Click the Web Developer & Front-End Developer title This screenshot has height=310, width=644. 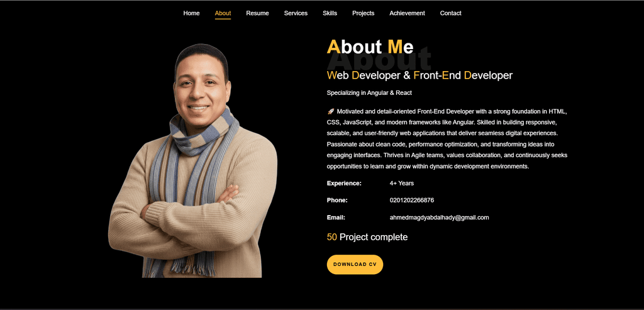(419, 75)
